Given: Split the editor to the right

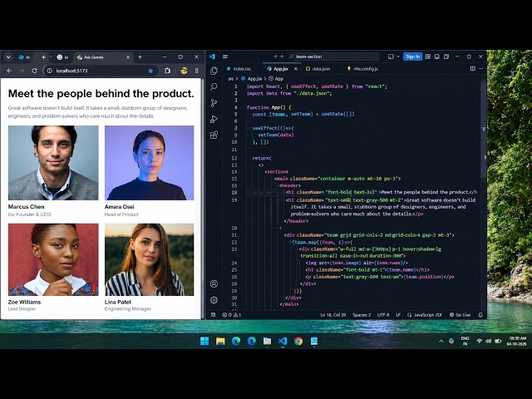Looking at the screenshot, I should pos(473,68).
